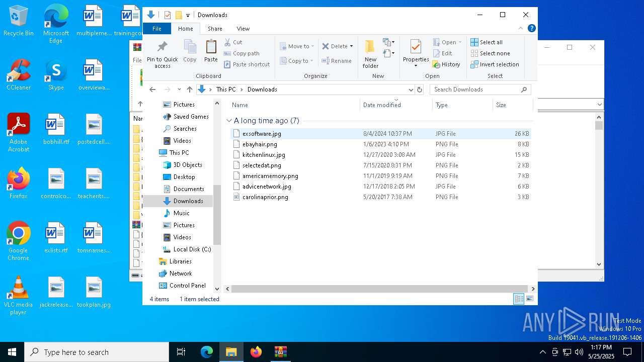The image size is (644, 362).
Task: Click the Copy path command
Action: [242, 53]
